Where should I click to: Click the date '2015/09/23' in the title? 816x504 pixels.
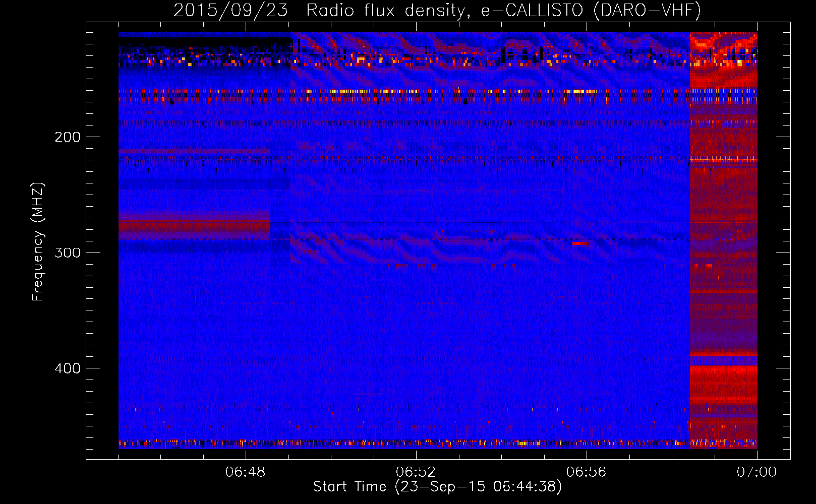click(231, 10)
